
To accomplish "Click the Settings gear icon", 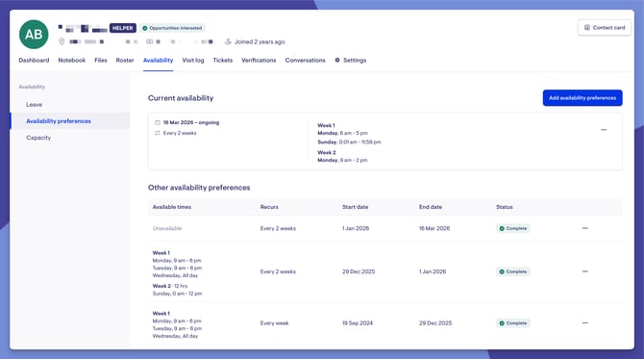I will click(x=337, y=60).
